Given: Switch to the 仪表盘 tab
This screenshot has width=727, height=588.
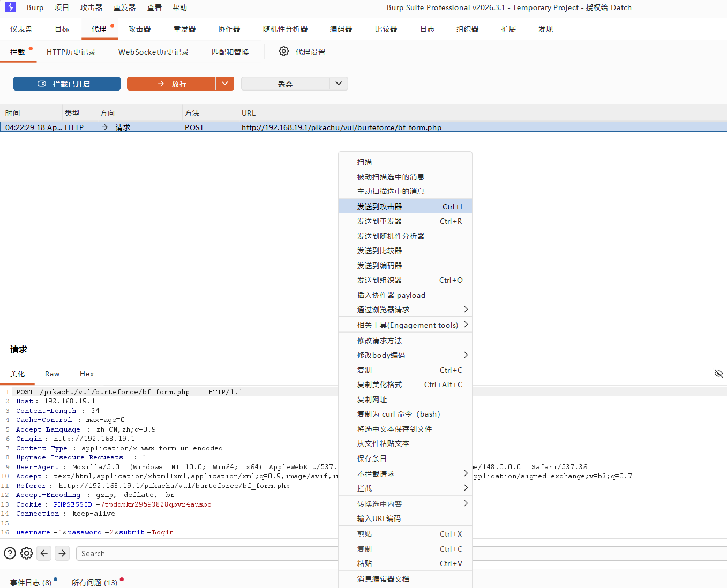Looking at the screenshot, I should click(21, 29).
